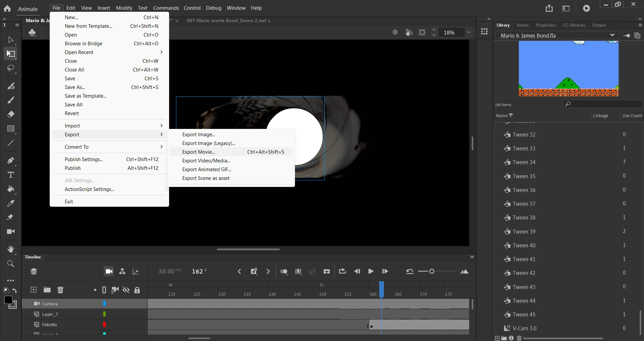Select the Line tool
644x341 pixels.
[11, 143]
